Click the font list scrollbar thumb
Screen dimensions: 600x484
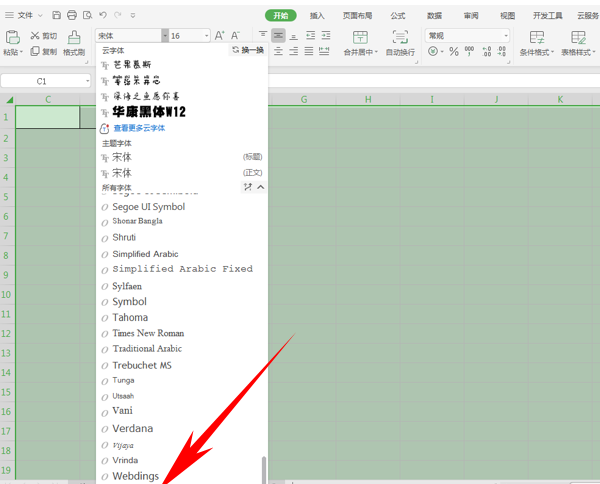point(264,470)
